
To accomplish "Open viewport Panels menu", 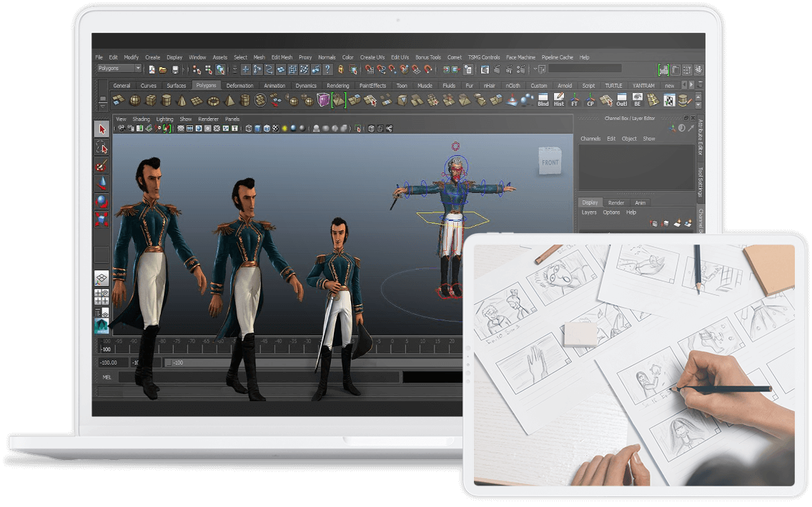I will coord(232,119).
